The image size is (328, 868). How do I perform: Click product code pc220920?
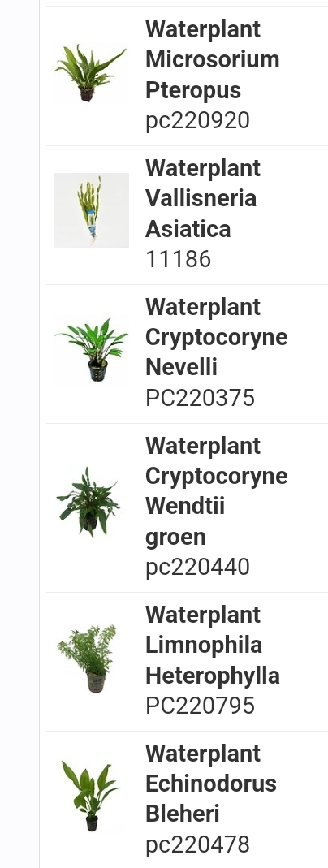[x=197, y=121]
